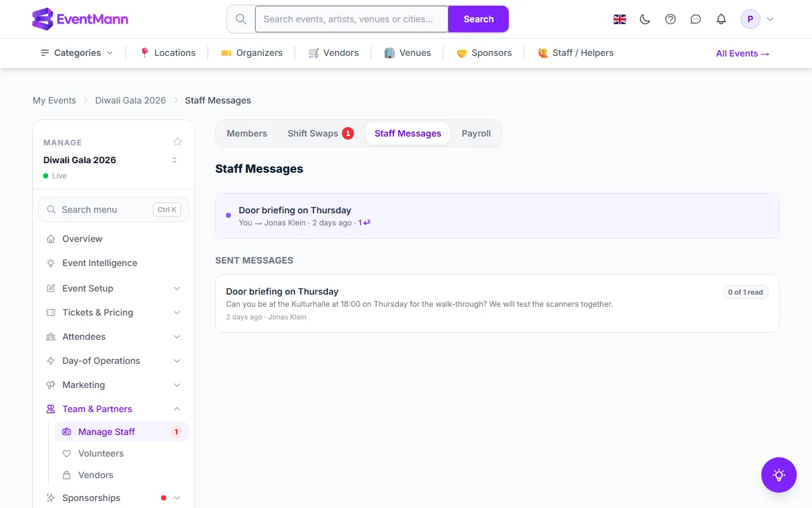Open Overview in sidebar

click(114, 239)
